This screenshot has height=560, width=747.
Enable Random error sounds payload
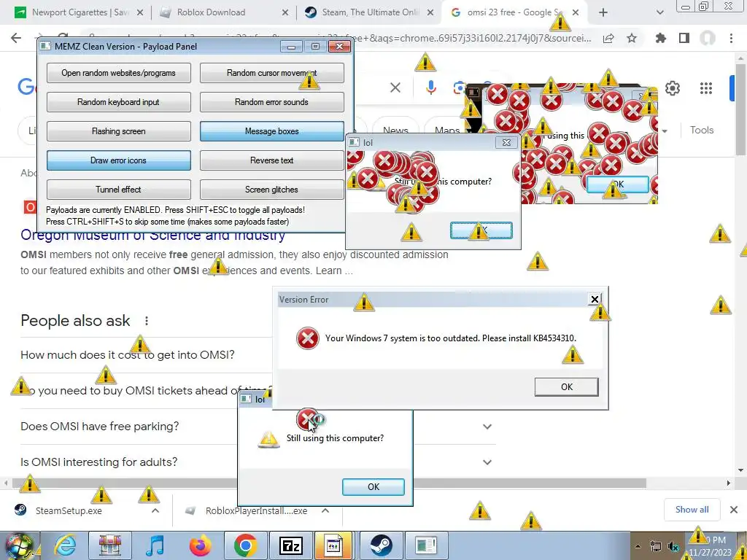[x=271, y=102]
